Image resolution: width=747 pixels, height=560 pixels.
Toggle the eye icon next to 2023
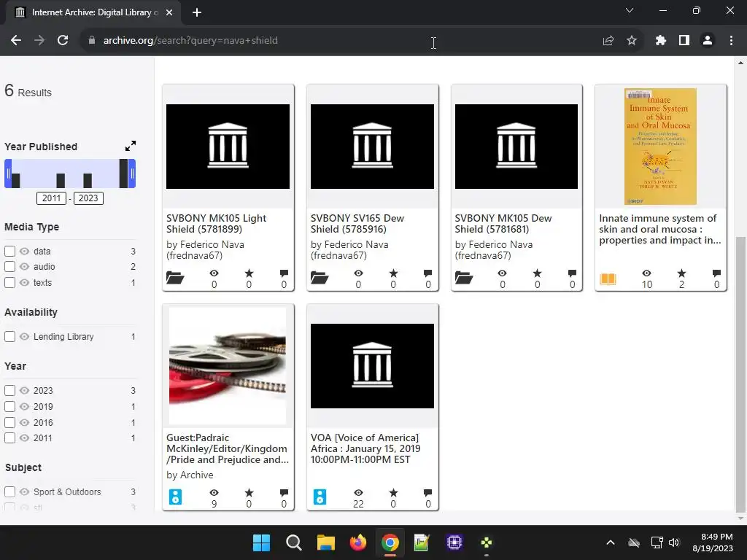point(24,391)
